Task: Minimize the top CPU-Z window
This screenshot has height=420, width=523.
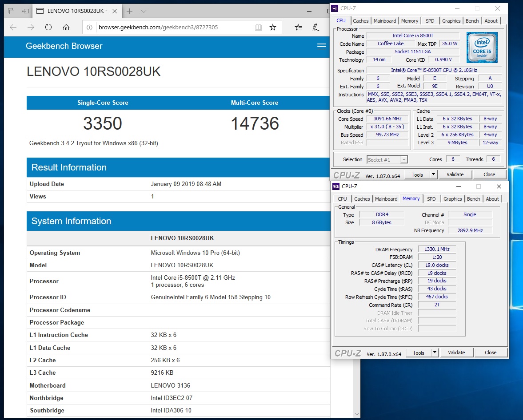Action: (457, 9)
